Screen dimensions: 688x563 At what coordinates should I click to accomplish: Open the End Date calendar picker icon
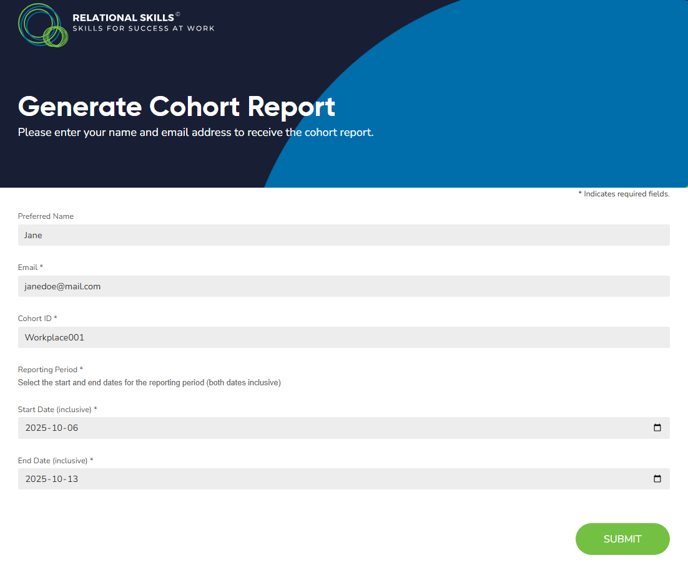(x=657, y=479)
